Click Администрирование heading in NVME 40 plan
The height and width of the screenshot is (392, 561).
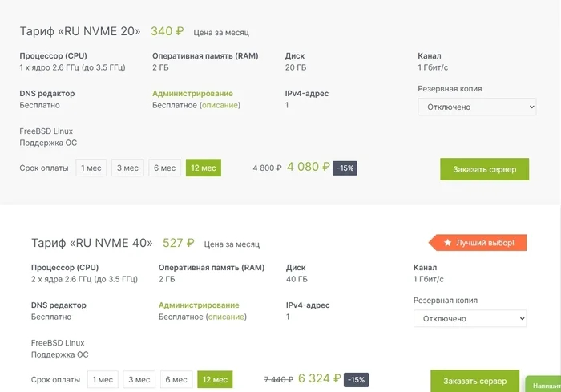(199, 305)
